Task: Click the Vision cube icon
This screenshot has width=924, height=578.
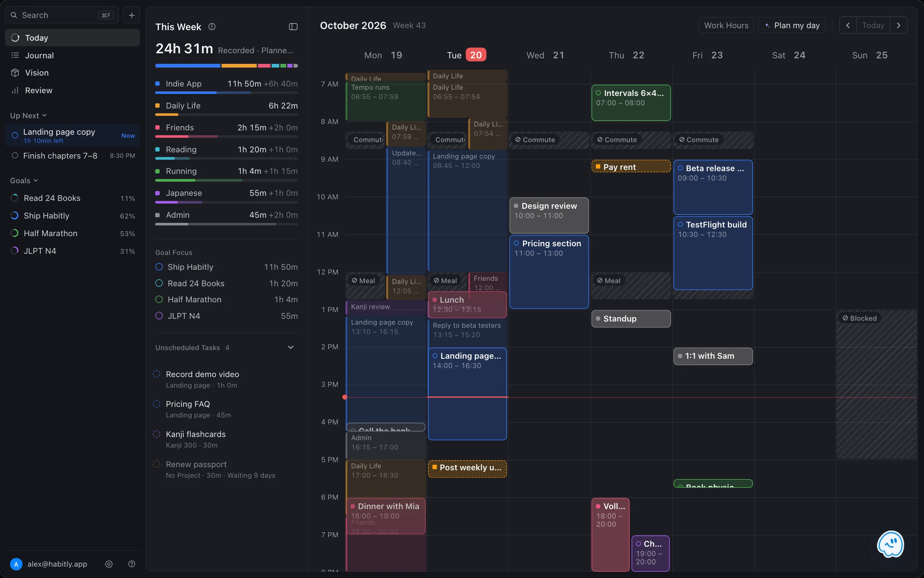Action: [15, 73]
